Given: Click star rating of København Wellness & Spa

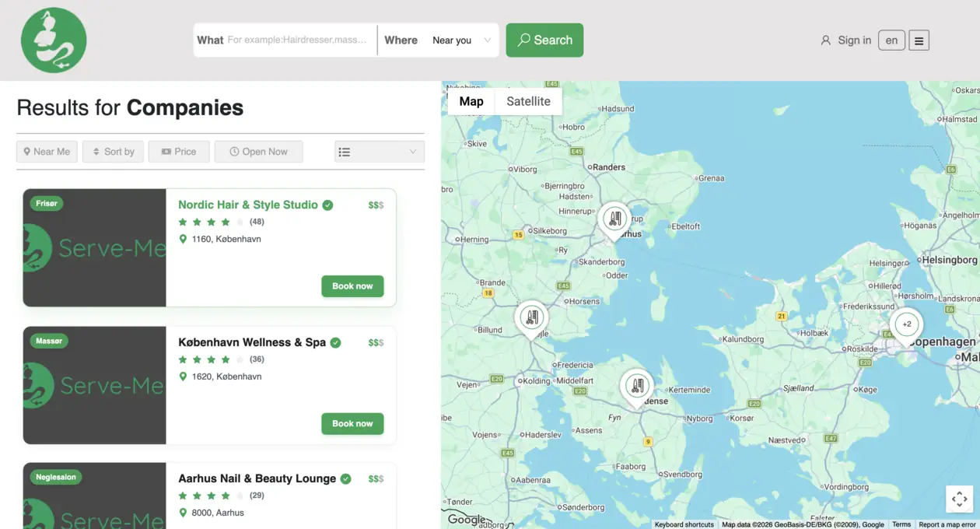Looking at the screenshot, I should [x=211, y=359].
